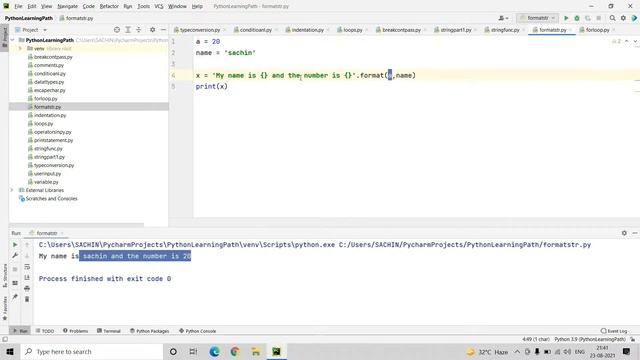Toggle Favorites tool window side tab
Viewport: 640px width, 360px height.
pyautogui.click(x=4, y=308)
